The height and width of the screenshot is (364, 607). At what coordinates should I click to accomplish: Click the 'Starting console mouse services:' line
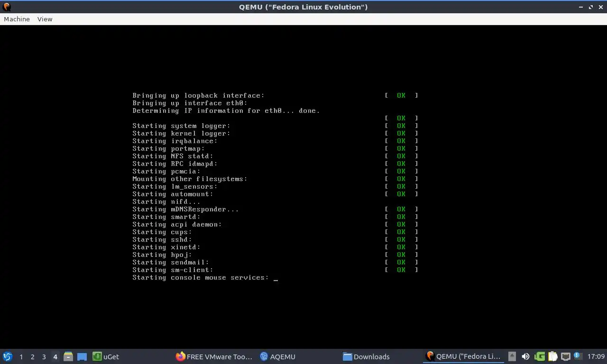point(201,277)
